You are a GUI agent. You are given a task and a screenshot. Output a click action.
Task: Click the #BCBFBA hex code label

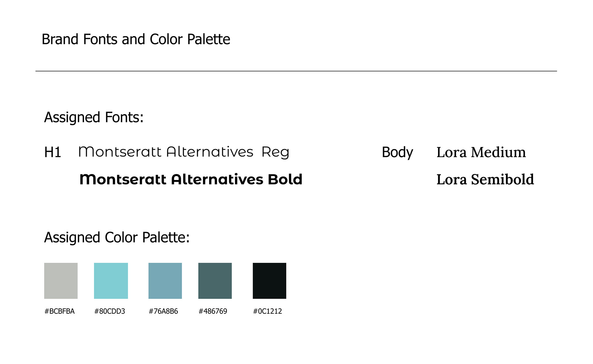[x=60, y=311]
